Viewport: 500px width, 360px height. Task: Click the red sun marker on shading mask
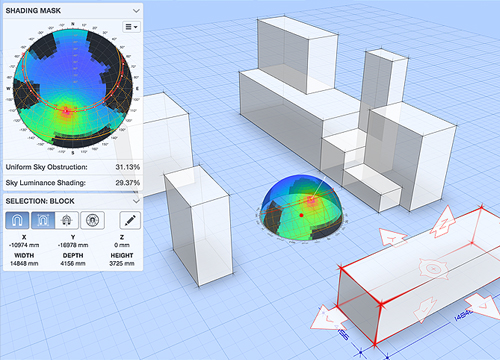tap(67, 111)
